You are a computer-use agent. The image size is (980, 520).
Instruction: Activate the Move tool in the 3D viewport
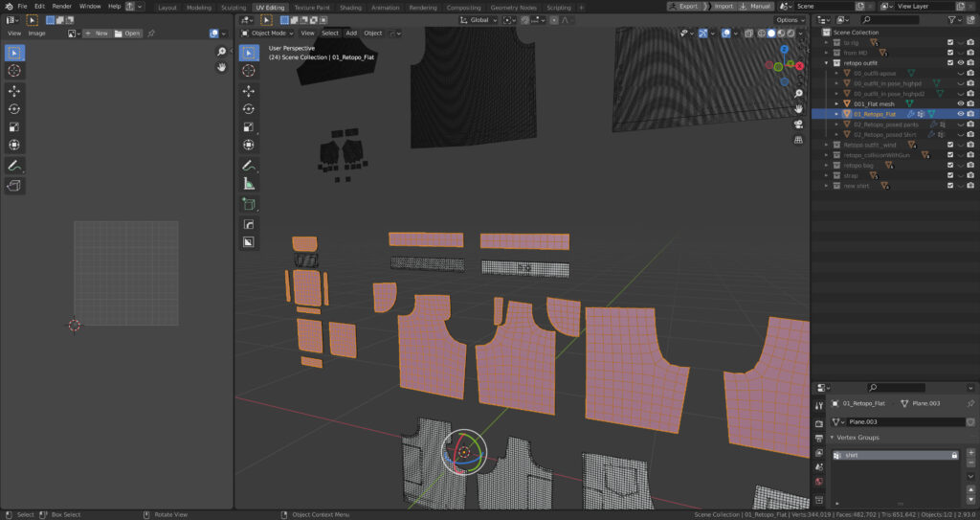(249, 91)
